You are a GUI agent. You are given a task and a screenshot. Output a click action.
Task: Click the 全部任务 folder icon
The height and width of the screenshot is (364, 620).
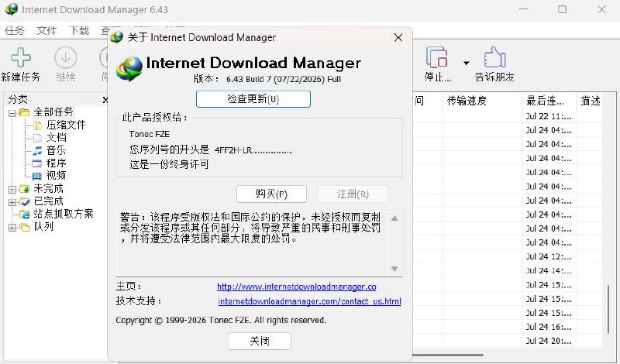coord(25,112)
